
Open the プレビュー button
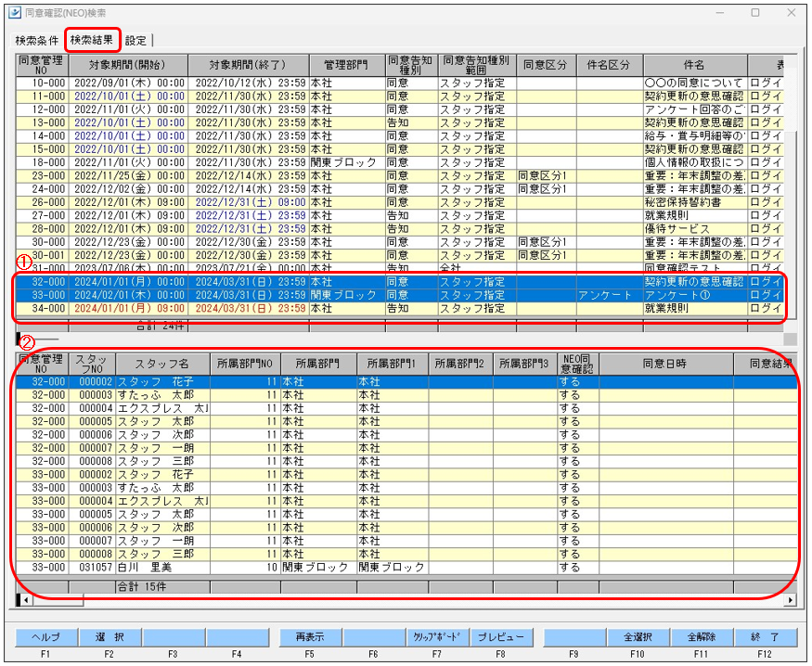click(x=501, y=637)
